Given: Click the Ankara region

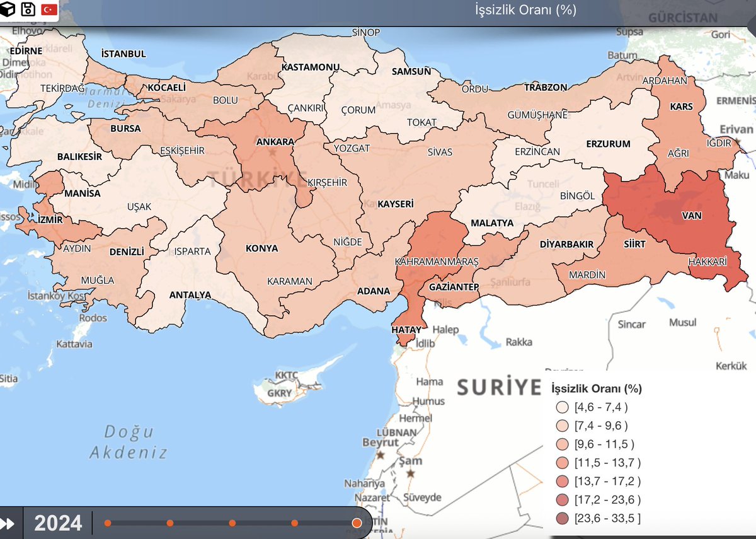Looking at the screenshot, I should [274, 141].
